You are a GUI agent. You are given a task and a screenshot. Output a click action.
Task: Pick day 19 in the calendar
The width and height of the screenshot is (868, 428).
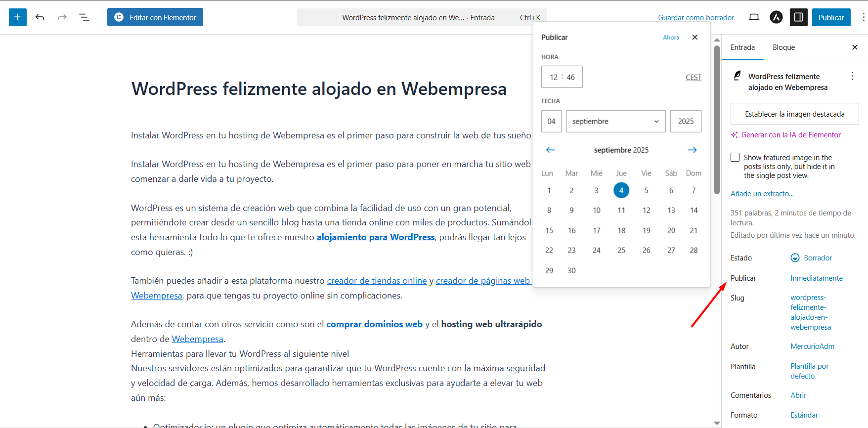pos(646,230)
